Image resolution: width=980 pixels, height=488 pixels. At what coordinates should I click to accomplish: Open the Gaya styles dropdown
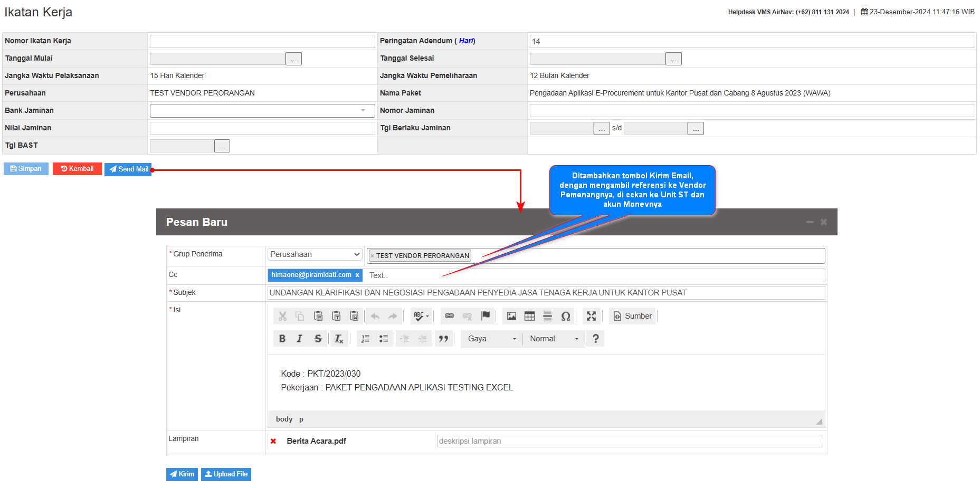click(x=491, y=339)
